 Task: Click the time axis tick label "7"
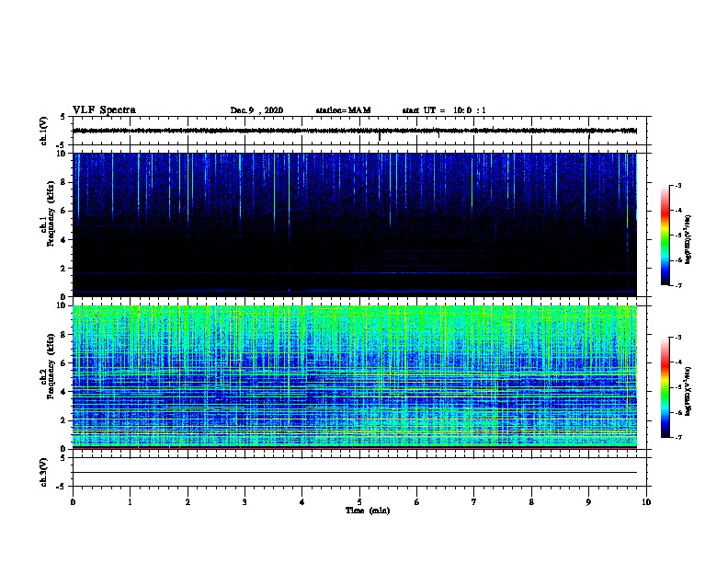tap(474, 502)
